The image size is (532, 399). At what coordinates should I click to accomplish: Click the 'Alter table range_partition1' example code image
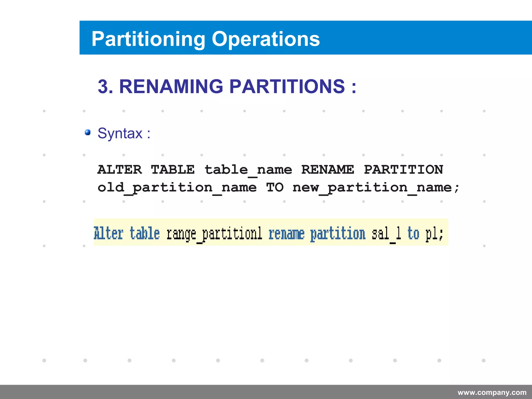point(271,232)
